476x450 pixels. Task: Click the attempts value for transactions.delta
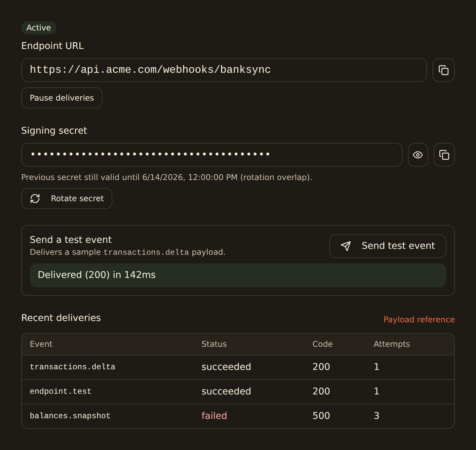[377, 367]
